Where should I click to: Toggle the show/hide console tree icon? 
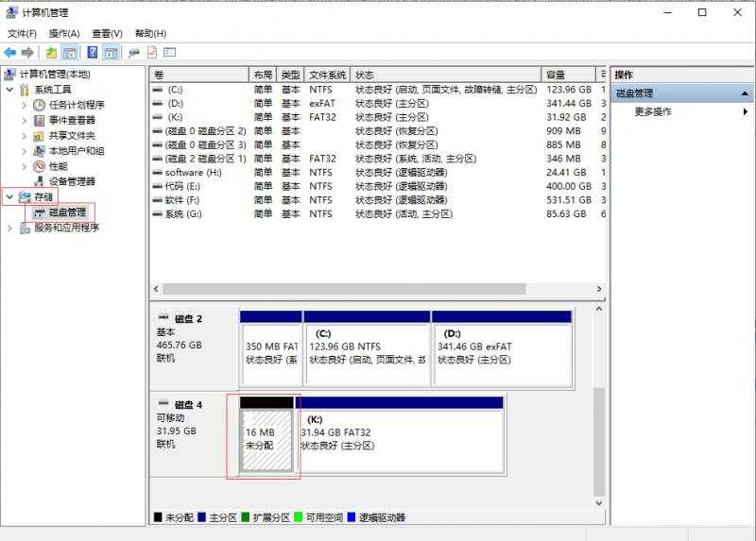point(69,53)
